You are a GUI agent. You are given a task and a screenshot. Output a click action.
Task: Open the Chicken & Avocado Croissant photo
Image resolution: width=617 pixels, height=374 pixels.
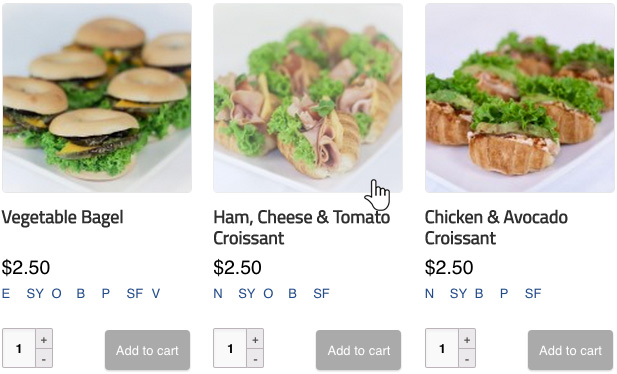pos(519,98)
